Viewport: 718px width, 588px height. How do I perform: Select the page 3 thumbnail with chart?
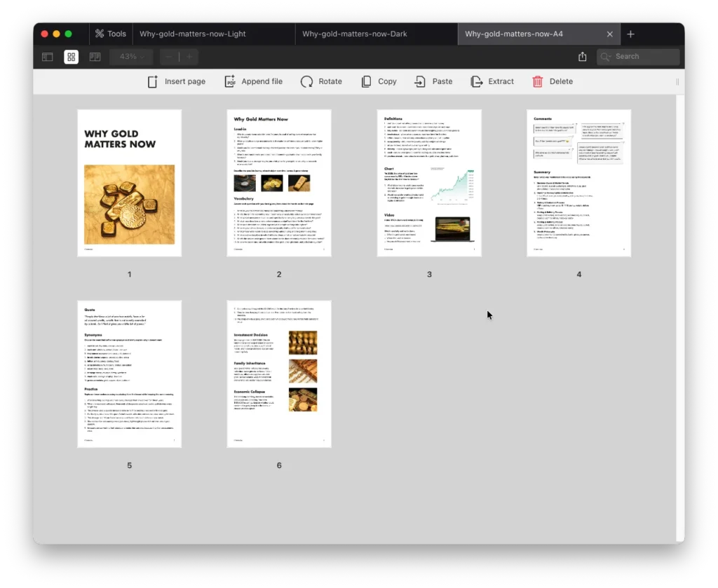coord(429,183)
